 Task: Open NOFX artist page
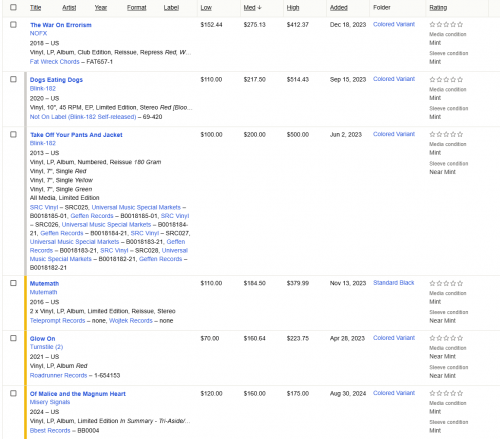point(38,33)
